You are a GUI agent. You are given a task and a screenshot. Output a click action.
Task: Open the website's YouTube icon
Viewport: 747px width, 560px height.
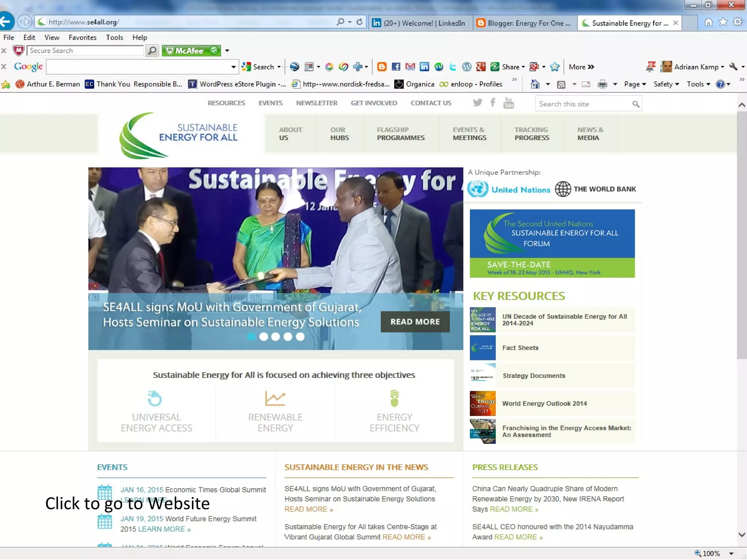[x=508, y=103]
